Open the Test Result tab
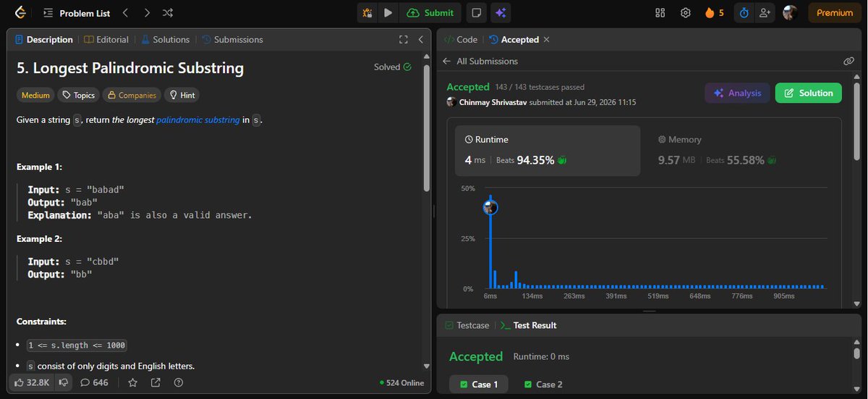Image resolution: width=868 pixels, height=399 pixels. pos(528,325)
